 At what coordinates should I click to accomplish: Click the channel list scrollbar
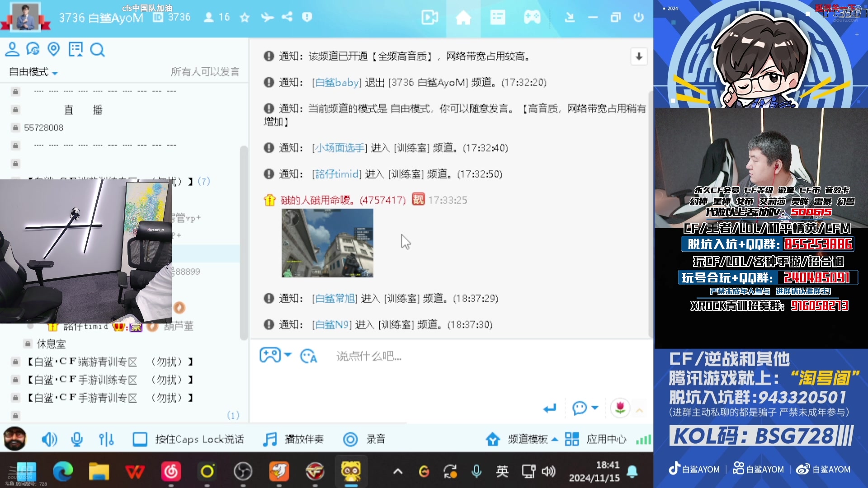click(x=244, y=243)
